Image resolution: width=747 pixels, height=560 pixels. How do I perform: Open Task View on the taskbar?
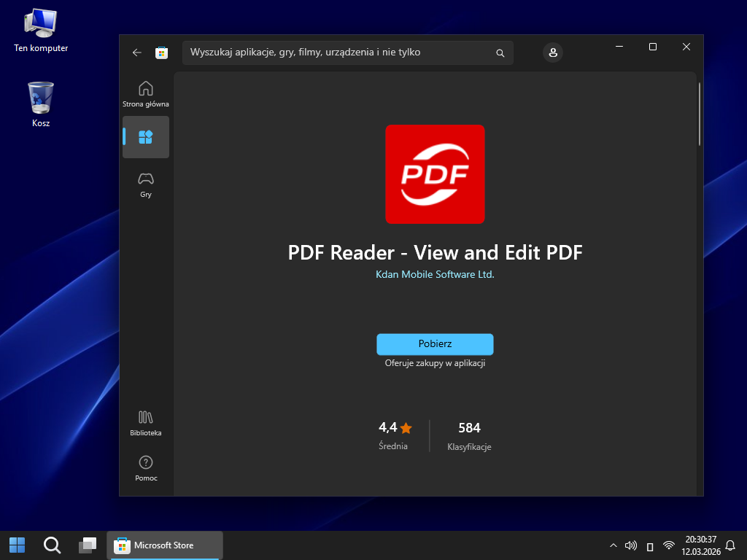click(x=88, y=545)
